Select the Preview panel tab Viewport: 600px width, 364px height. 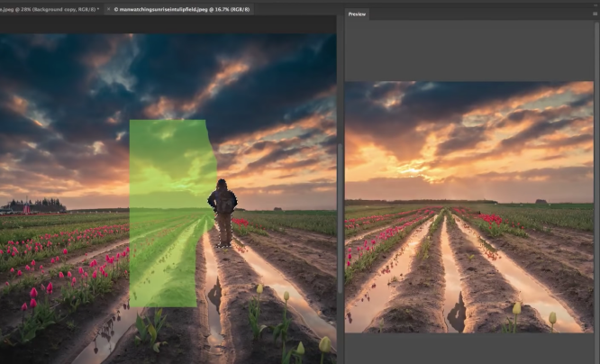click(x=357, y=14)
